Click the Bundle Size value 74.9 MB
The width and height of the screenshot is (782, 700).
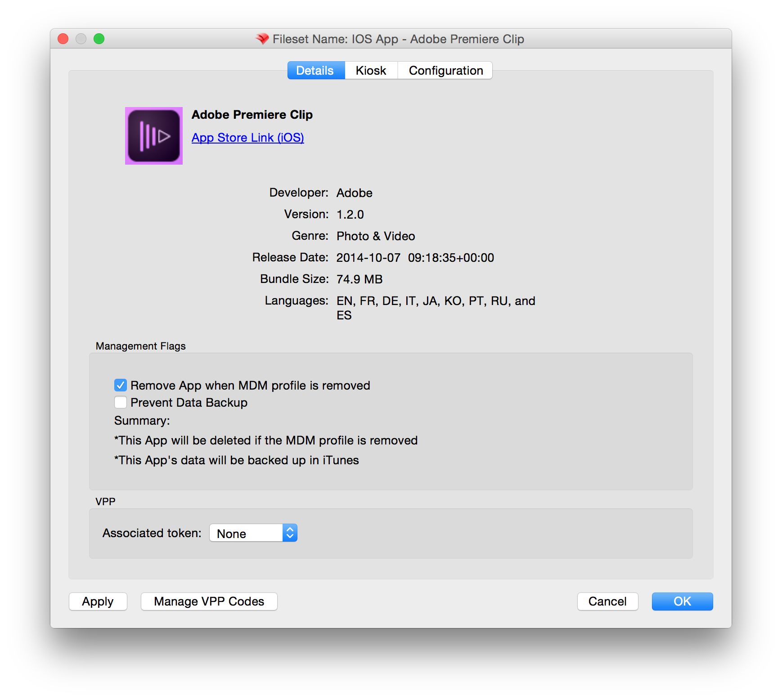coord(360,279)
